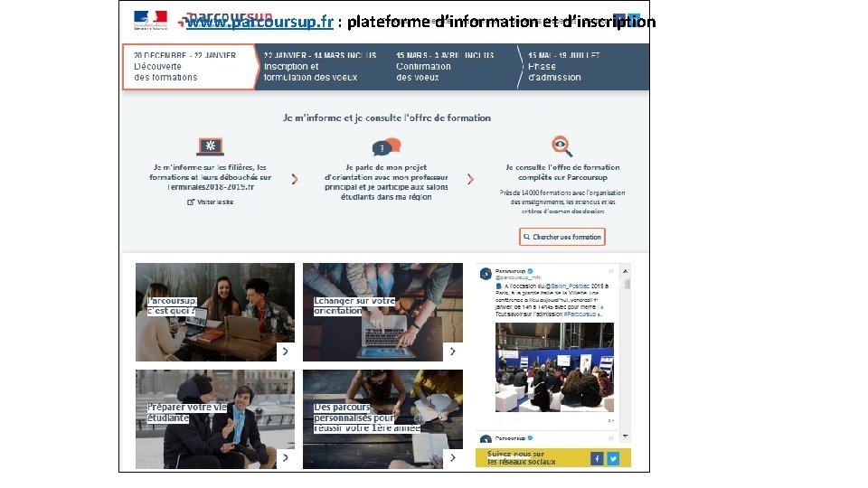Click the arrow on the 'Préparer votre vie étudiante' card
Screen dimensions: 868x488
[286, 457]
